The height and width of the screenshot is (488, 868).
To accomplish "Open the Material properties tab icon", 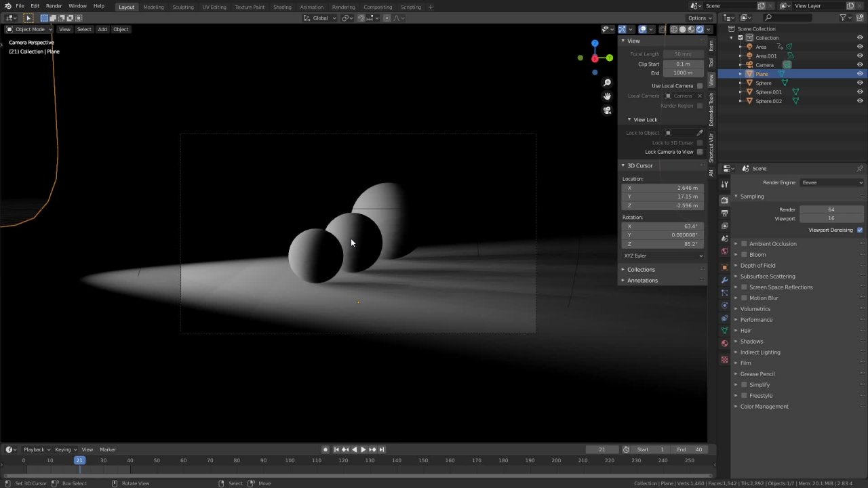I will coord(724,344).
